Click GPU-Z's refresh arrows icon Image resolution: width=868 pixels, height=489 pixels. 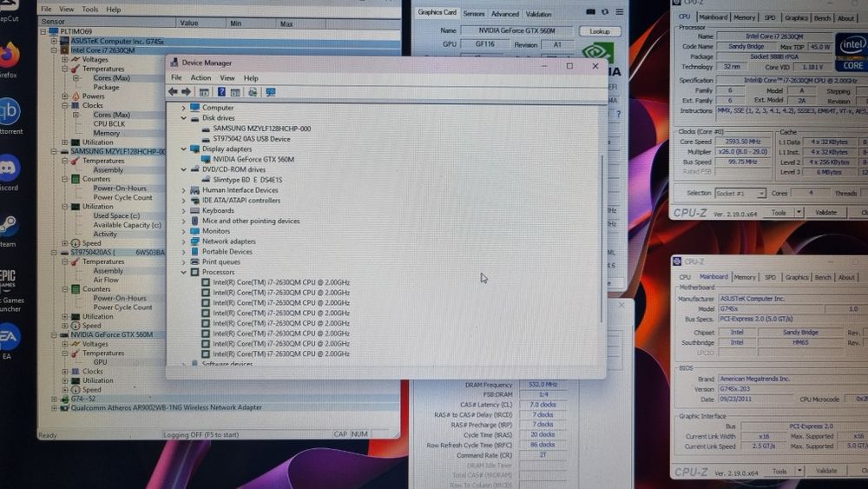(605, 11)
